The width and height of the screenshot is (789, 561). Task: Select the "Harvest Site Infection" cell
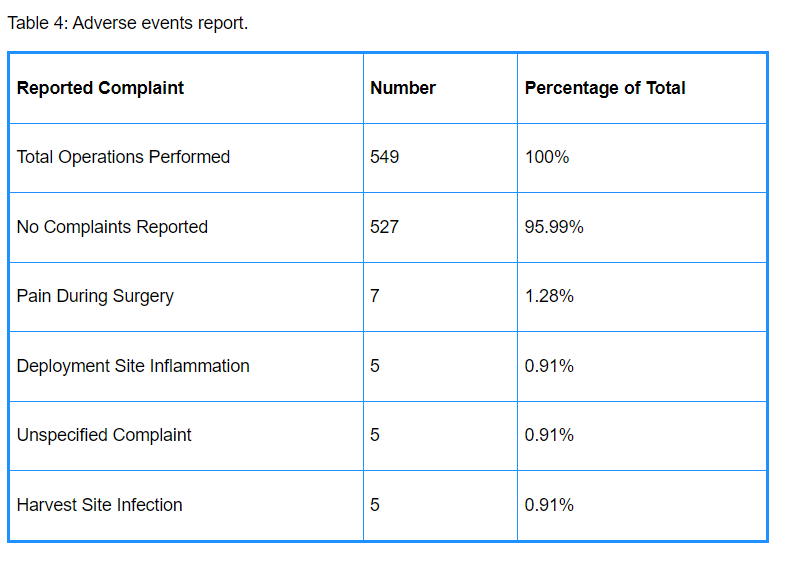tap(99, 505)
